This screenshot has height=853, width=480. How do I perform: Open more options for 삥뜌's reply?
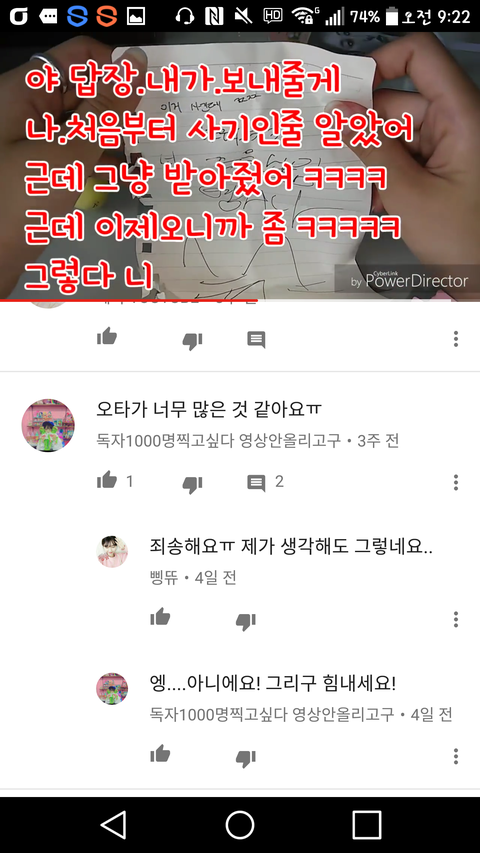[x=456, y=619]
